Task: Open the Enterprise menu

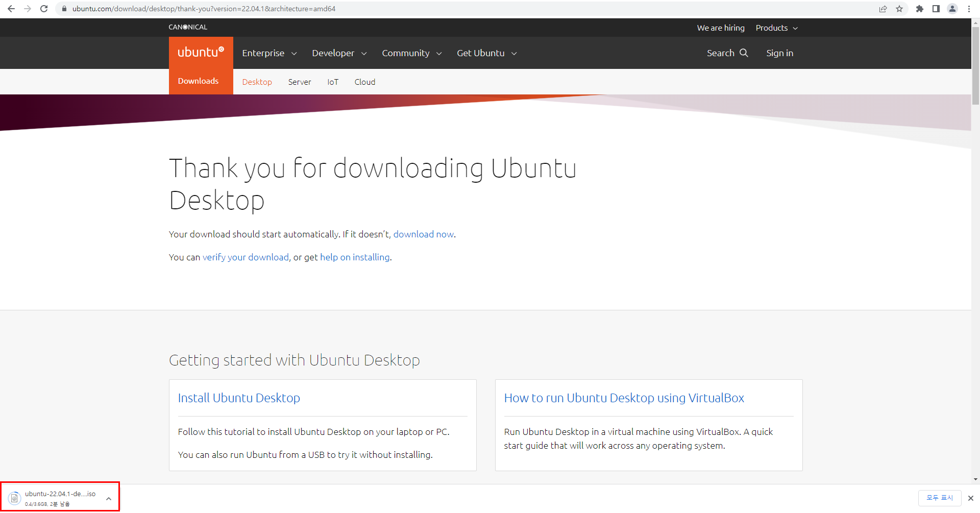Action: click(x=269, y=53)
